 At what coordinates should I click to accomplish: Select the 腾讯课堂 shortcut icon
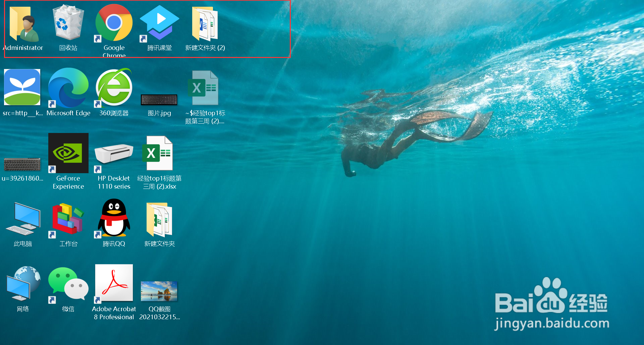pos(159,23)
